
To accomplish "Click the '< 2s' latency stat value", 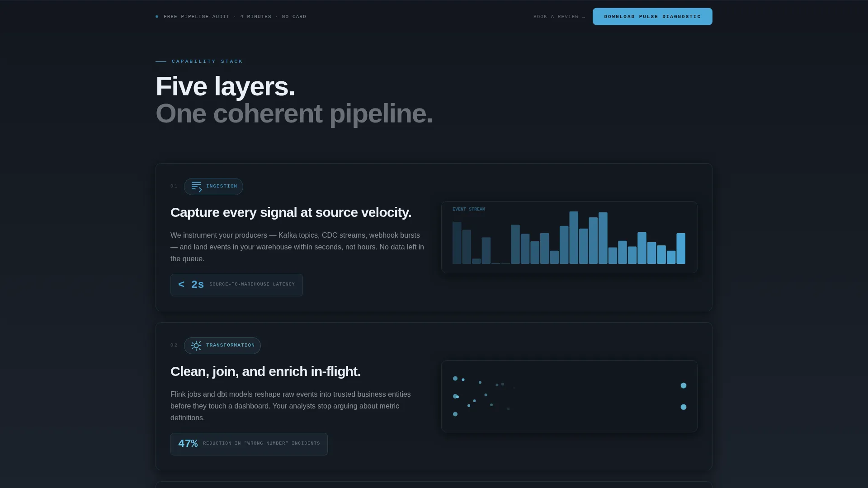I will (x=191, y=285).
